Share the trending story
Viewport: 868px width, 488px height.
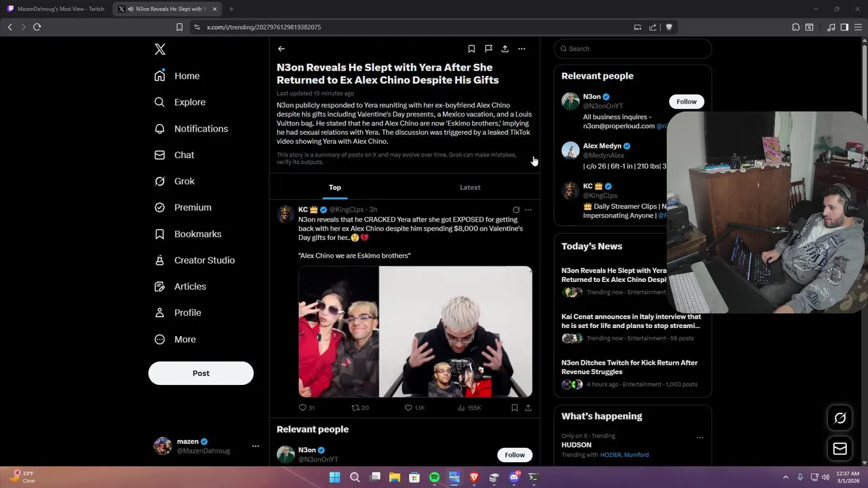(x=505, y=49)
